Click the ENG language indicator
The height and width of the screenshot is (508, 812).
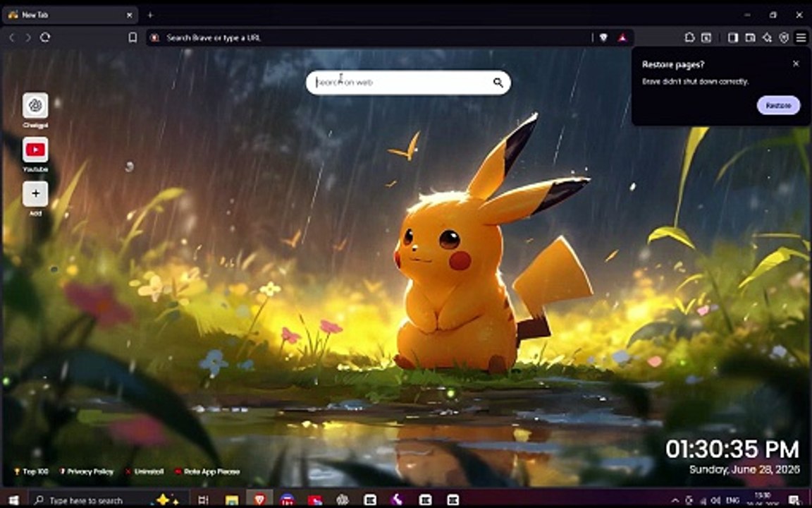click(732, 500)
